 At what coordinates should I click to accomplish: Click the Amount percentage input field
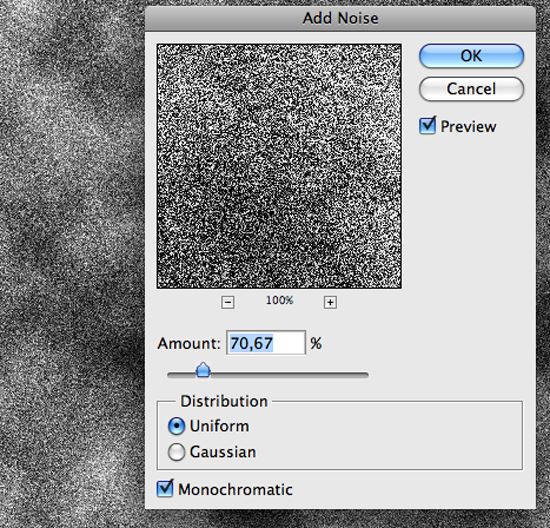click(266, 343)
